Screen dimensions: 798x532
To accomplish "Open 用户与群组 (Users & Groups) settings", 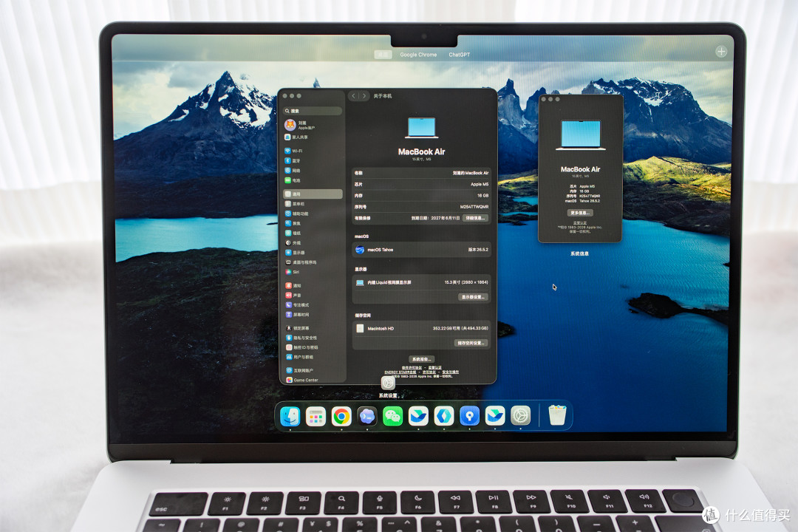I will tap(299, 358).
